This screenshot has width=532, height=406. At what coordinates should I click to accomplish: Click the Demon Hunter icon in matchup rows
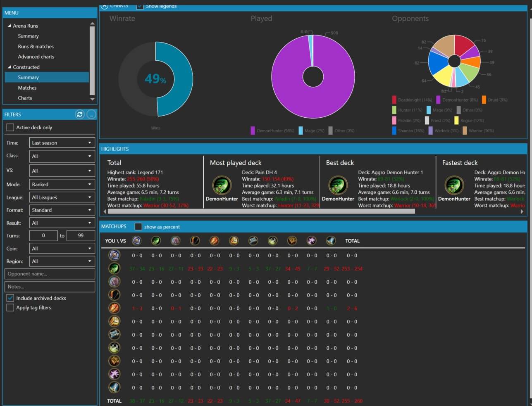coord(114,268)
